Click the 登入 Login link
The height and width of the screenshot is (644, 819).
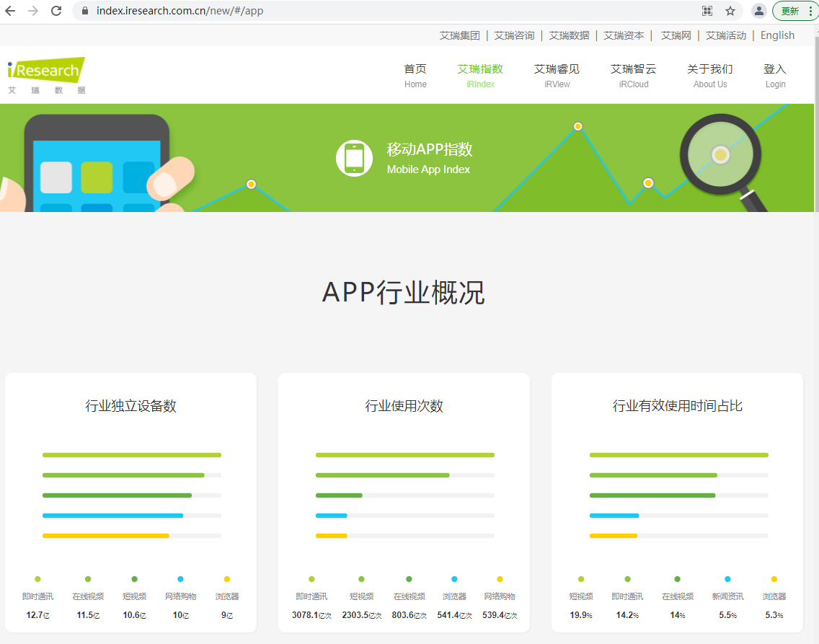pos(775,76)
